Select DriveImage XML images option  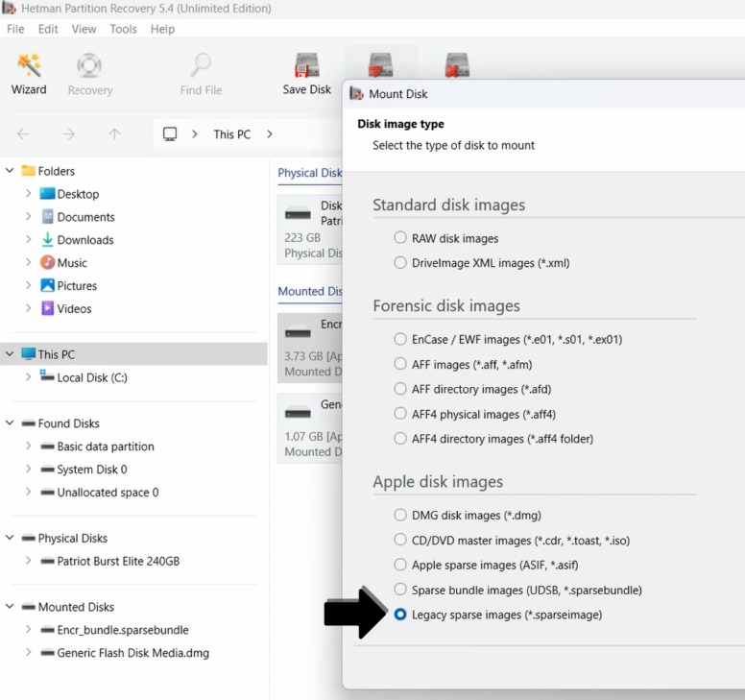click(x=400, y=262)
